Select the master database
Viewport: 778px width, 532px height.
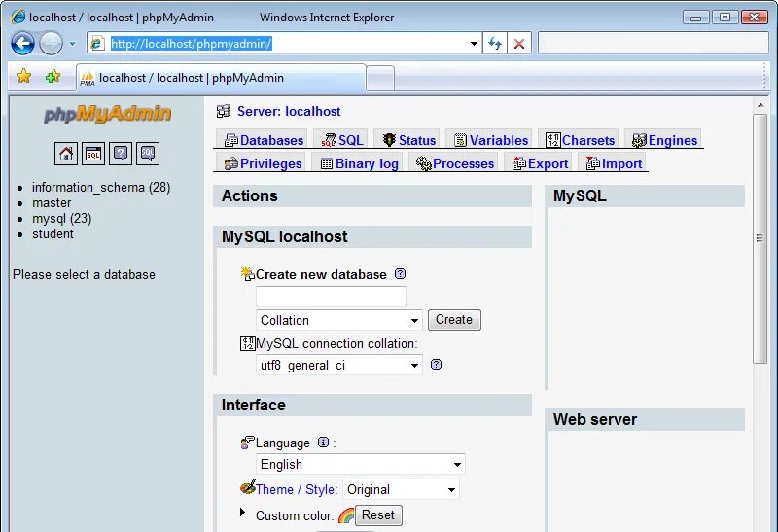[x=52, y=203]
